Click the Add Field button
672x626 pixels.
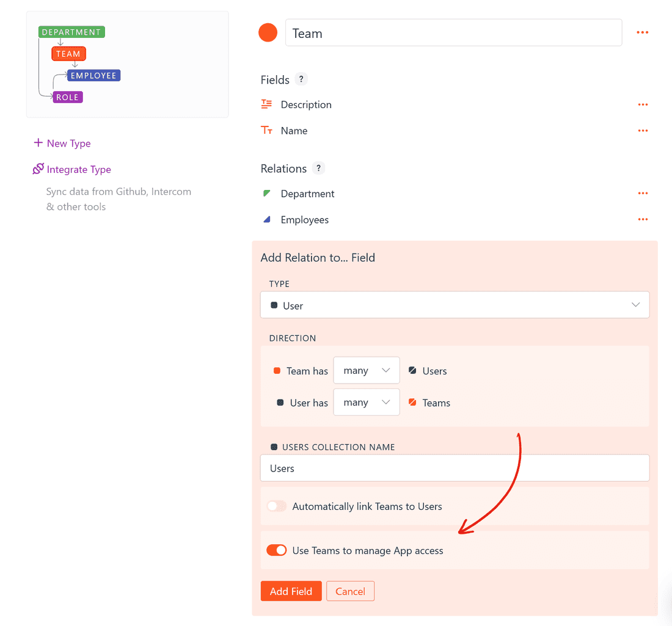pyautogui.click(x=291, y=591)
